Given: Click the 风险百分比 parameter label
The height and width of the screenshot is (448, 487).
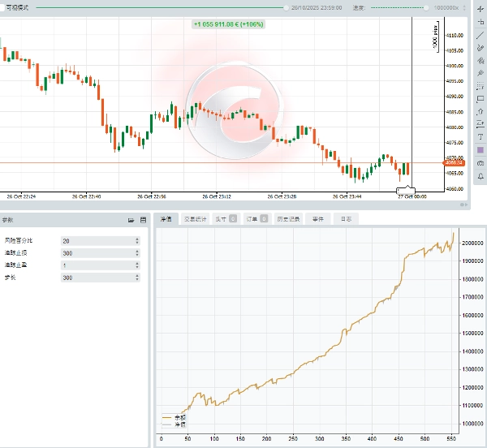Looking at the screenshot, I should [19, 240].
